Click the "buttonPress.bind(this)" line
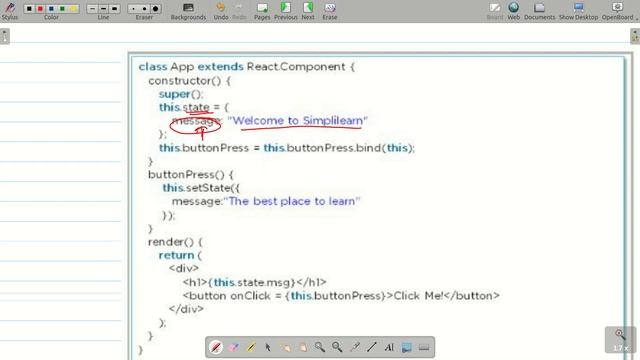This screenshot has width=640, height=360. [x=287, y=148]
